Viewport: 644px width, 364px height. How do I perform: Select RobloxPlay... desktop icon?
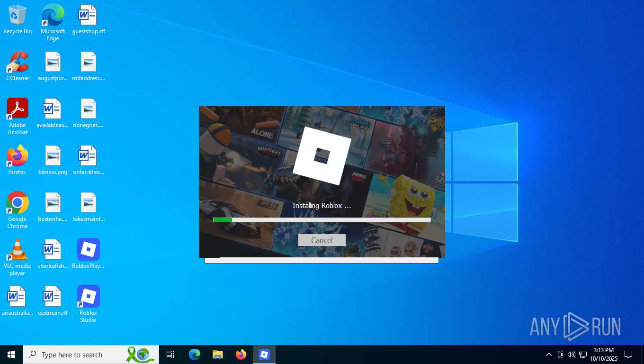[89, 254]
